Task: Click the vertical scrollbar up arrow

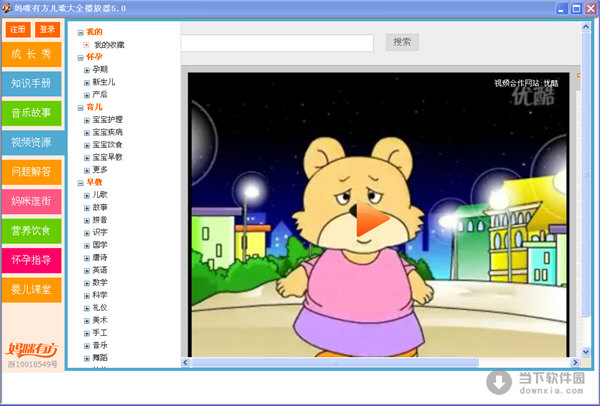Action: pos(586,27)
